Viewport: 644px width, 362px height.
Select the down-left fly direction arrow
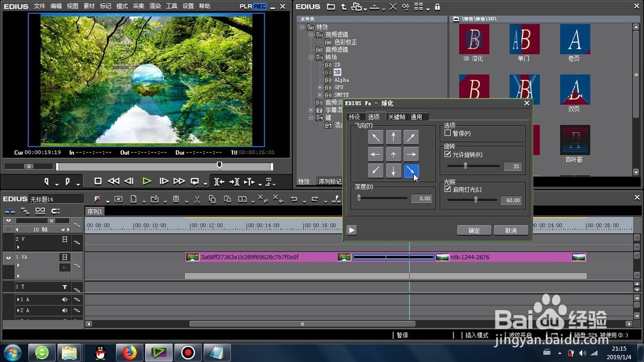[x=375, y=171]
